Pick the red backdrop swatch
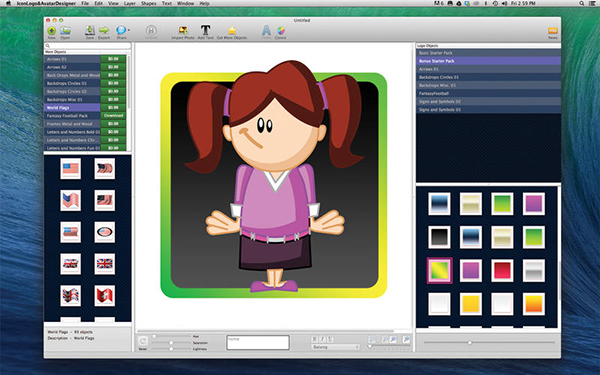 point(502,270)
